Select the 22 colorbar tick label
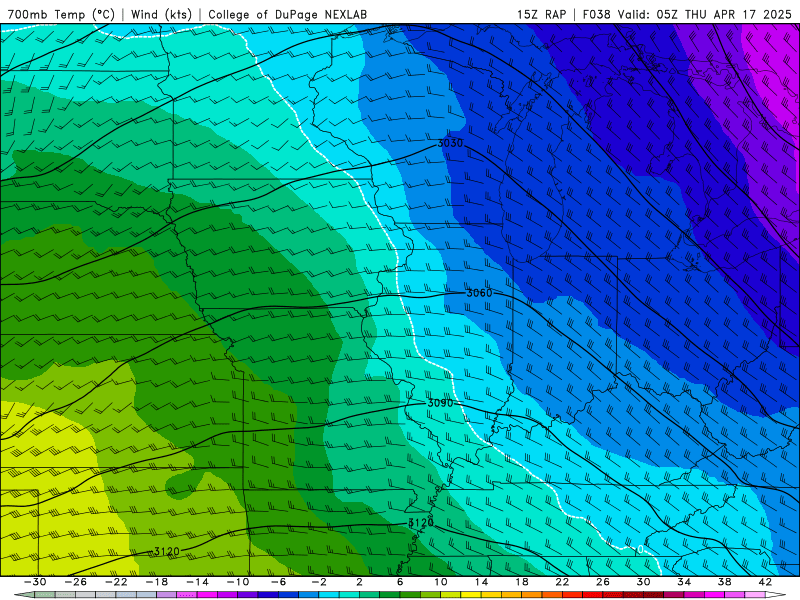The image size is (800, 600). point(562,582)
